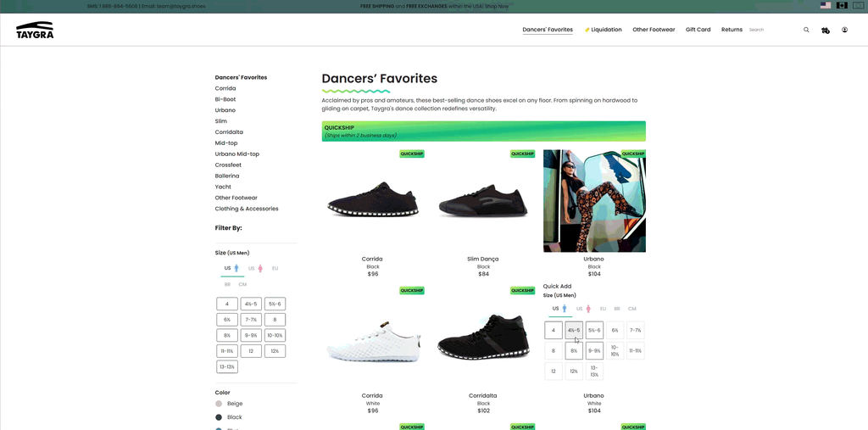868x430 pixels.
Task: Filter by size 5½-6 in sidebar
Action: [x=275, y=304]
